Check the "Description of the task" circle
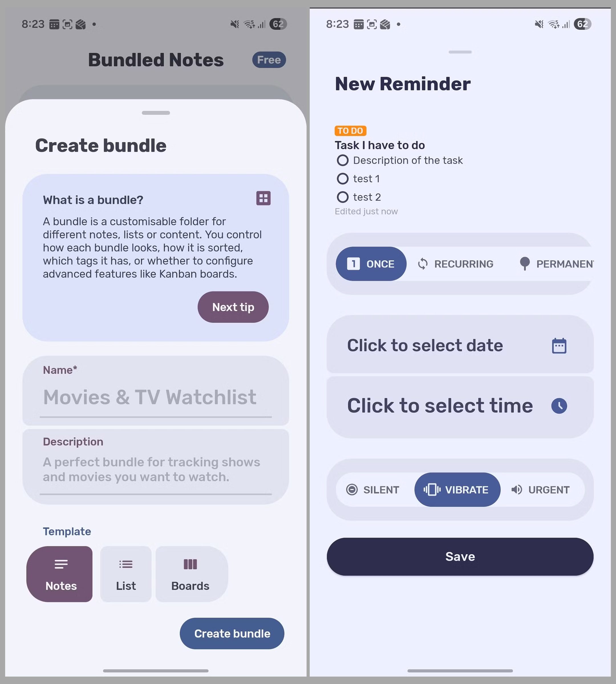The width and height of the screenshot is (616, 684). pyautogui.click(x=343, y=160)
